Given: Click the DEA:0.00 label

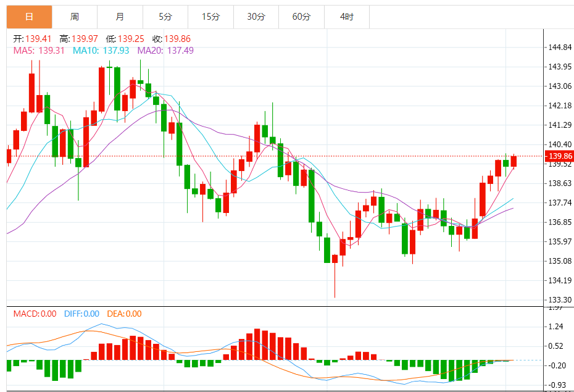Looking at the screenshot, I should (124, 314).
